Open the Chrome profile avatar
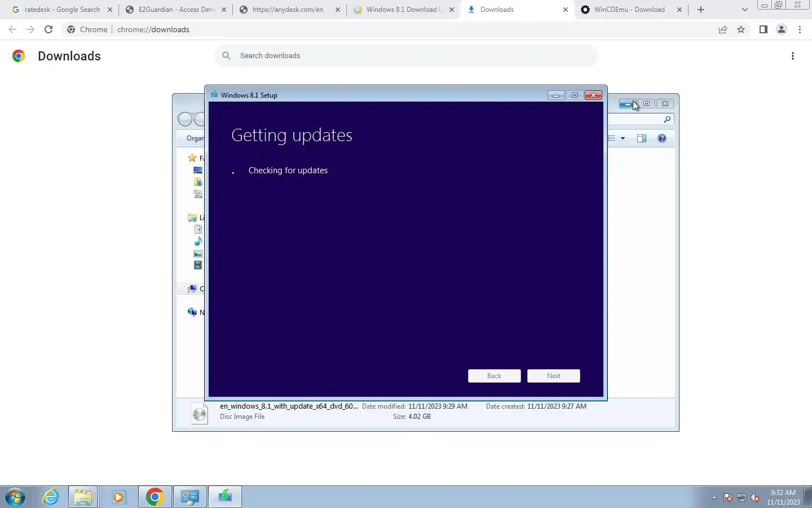Screen dimensions: 812x508 coord(782,29)
